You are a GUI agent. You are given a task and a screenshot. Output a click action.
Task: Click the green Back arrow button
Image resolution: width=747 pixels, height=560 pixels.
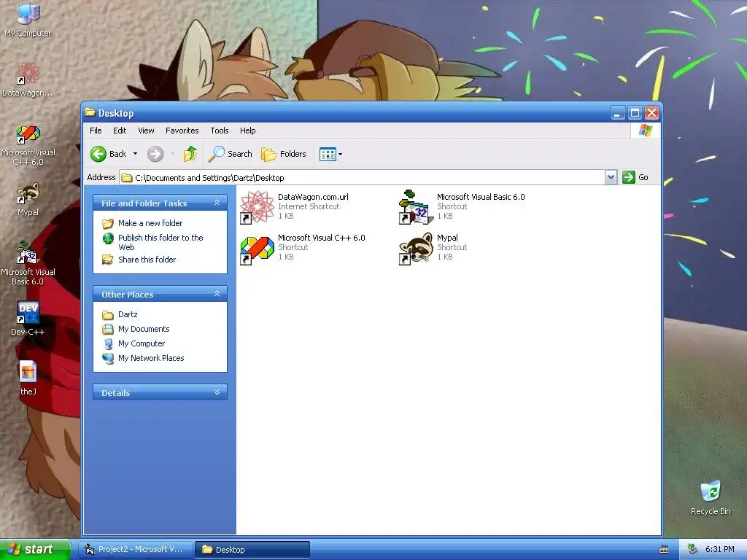[x=98, y=154]
